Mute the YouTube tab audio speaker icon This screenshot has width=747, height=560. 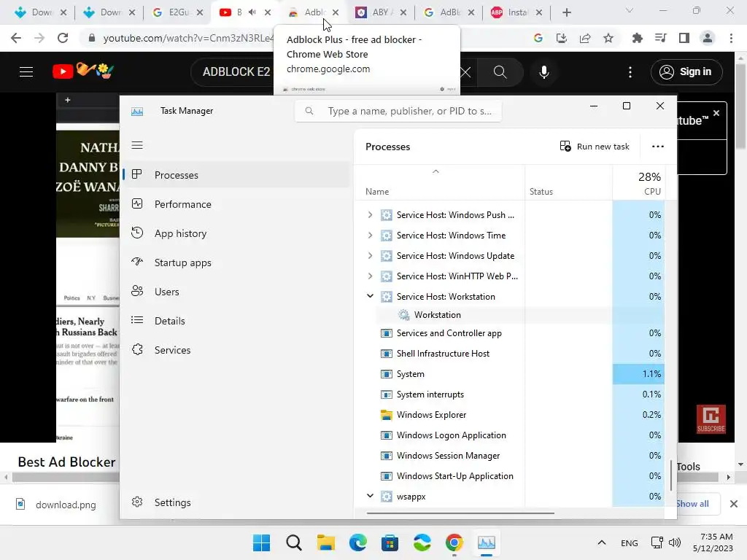tap(252, 12)
